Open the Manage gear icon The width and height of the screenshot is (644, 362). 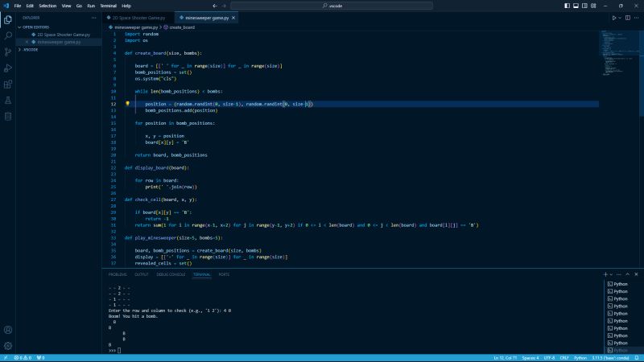tap(8, 345)
